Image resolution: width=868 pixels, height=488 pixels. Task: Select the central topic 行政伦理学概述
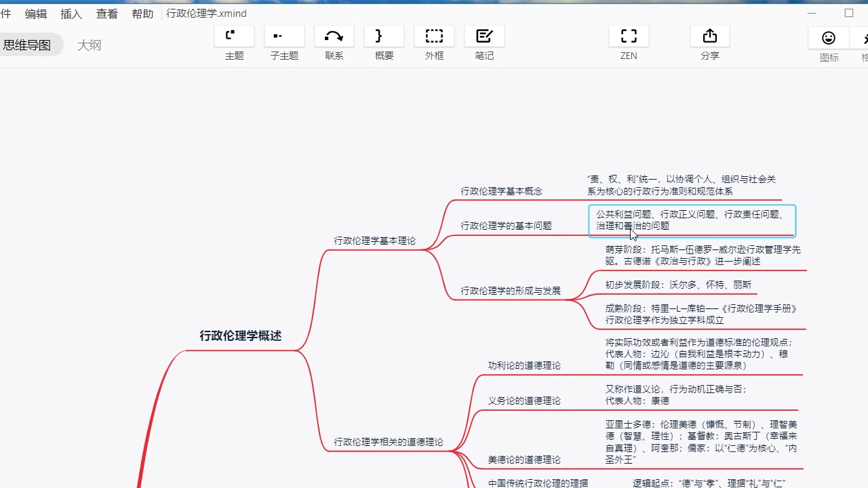coord(240,335)
